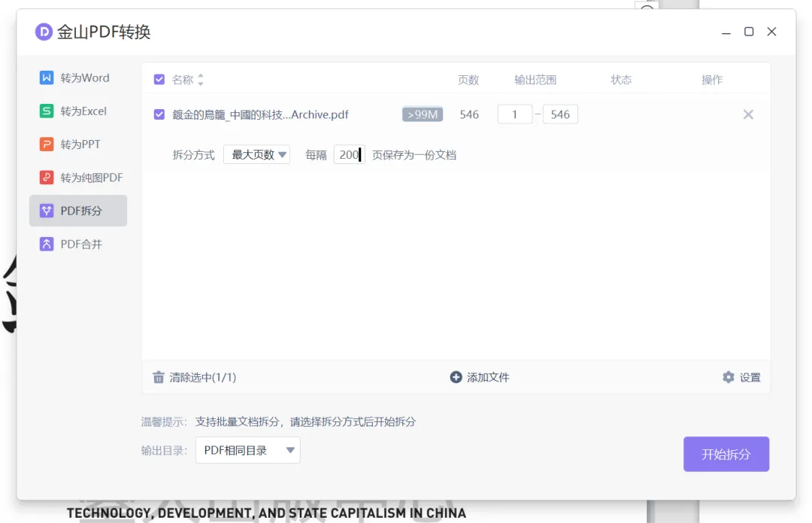Minimize the 金山PDF转换 window
The height and width of the screenshot is (523, 812).
pos(726,32)
